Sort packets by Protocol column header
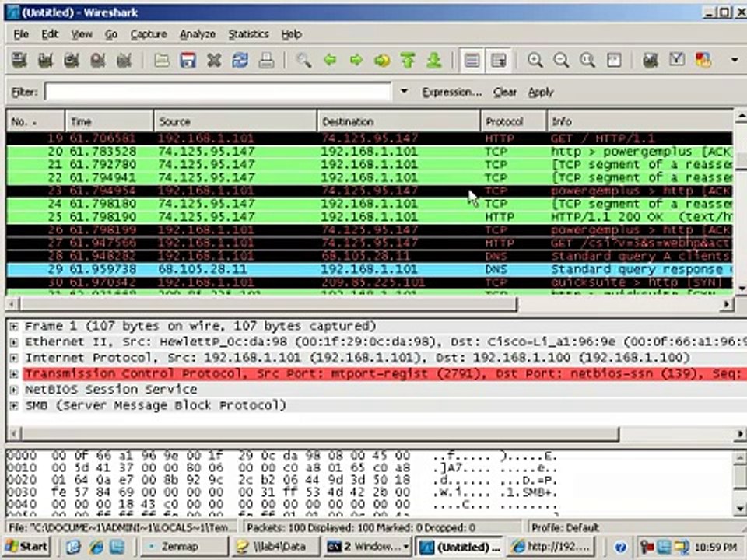The image size is (747, 560). (514, 121)
